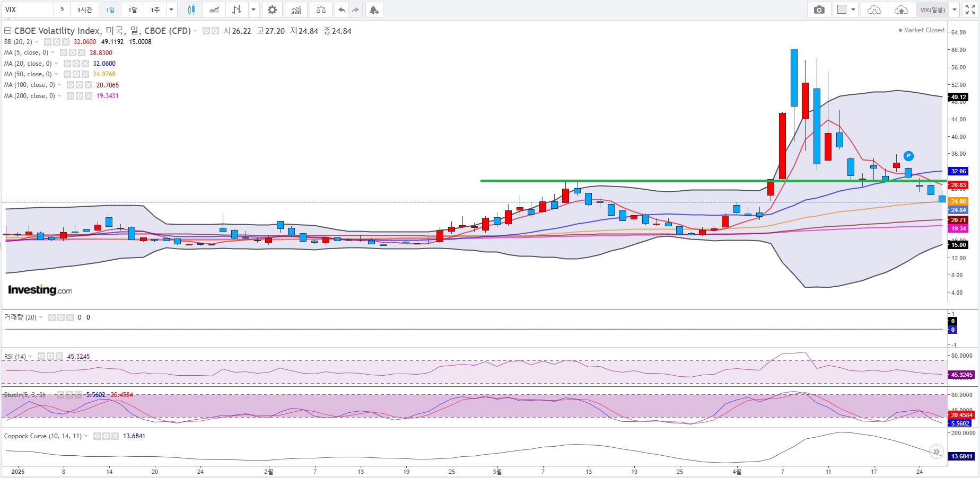Remove MA (100, close, 0) indicator
This screenshot has height=478, width=980.
tap(88, 85)
